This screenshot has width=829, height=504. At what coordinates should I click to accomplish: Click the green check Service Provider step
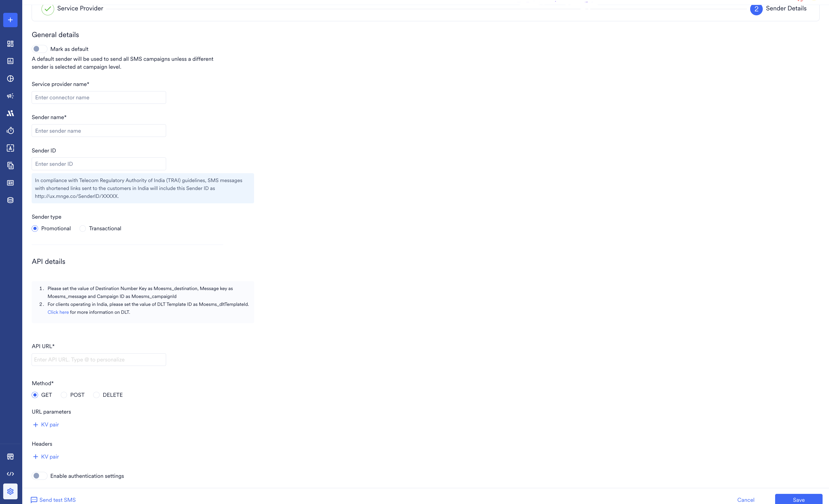[x=48, y=9]
